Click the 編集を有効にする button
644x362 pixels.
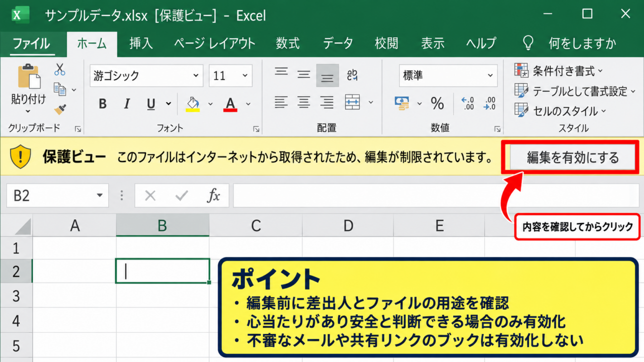tap(573, 157)
